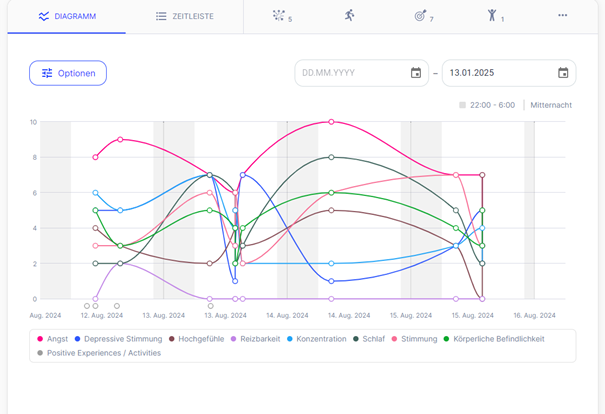This screenshot has height=414, width=605.
Task: Click the three-dots more menu
Action: point(562,16)
